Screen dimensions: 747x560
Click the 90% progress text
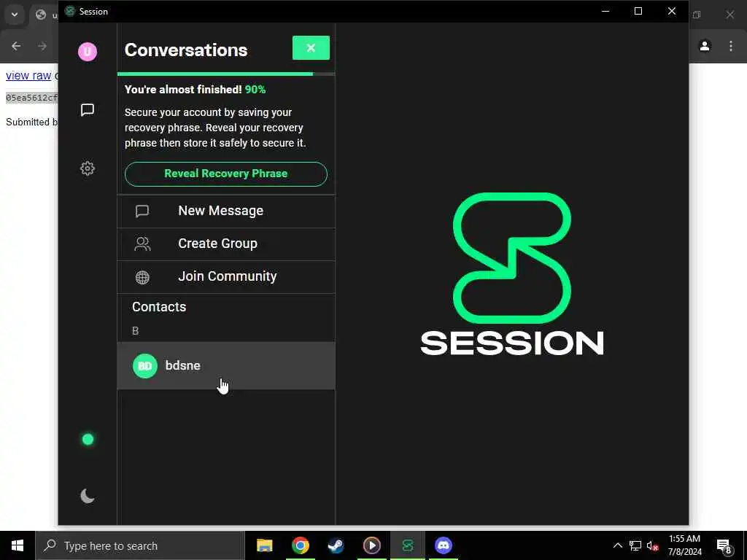[255, 90]
